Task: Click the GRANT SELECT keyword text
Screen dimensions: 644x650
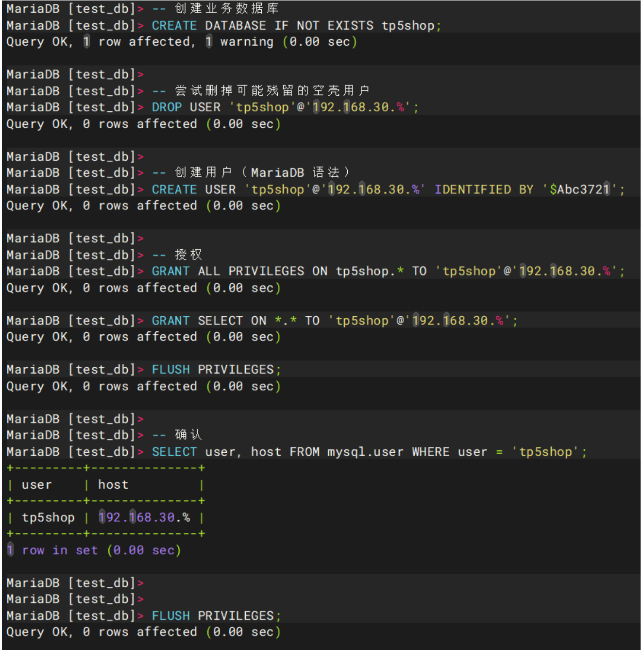Action: click(x=197, y=321)
